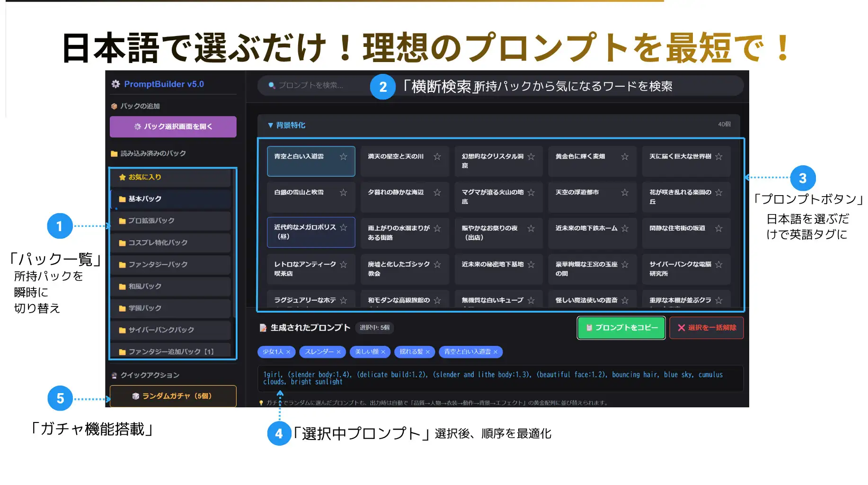868x485 pixels.
Task: Click star on 雨上がりの水溜まりがある街路
Action: coord(437,229)
